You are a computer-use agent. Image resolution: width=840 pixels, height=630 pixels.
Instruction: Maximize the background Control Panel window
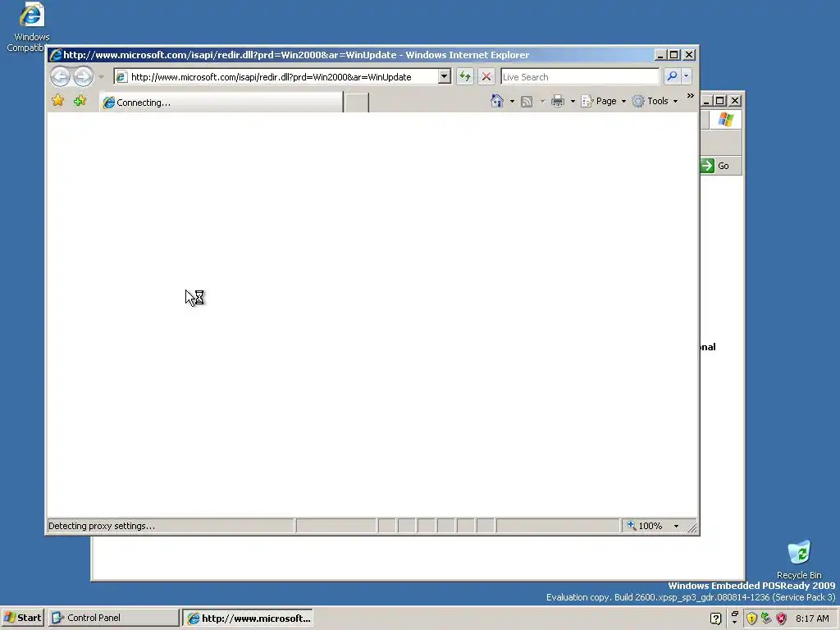(720, 101)
